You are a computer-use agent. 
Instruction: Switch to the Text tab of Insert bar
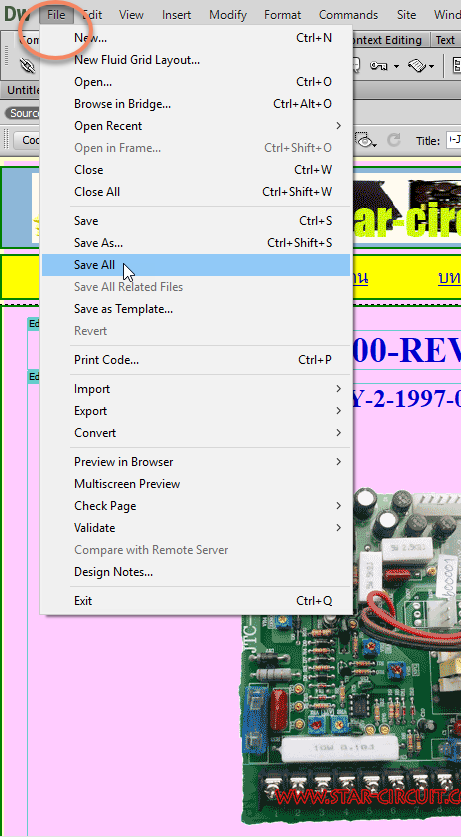445,40
